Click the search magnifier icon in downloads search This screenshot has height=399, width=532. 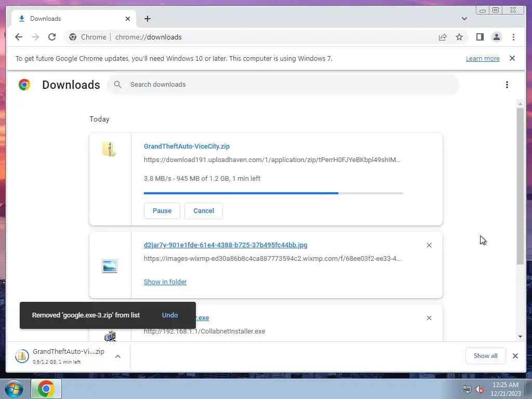coord(117,85)
